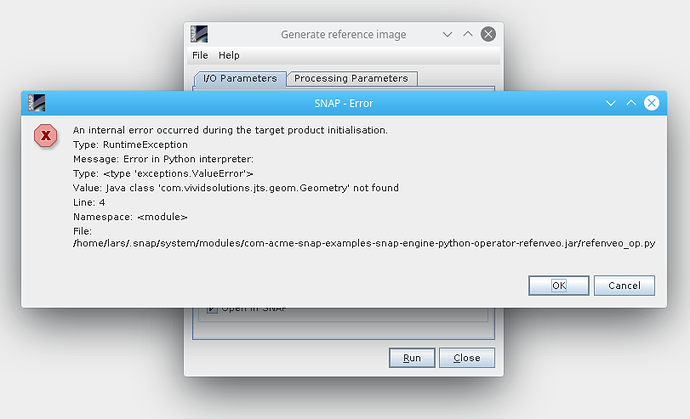Image resolution: width=690 pixels, height=419 pixels.
Task: Click OK in the SNAP Error dialog
Action: [558, 286]
